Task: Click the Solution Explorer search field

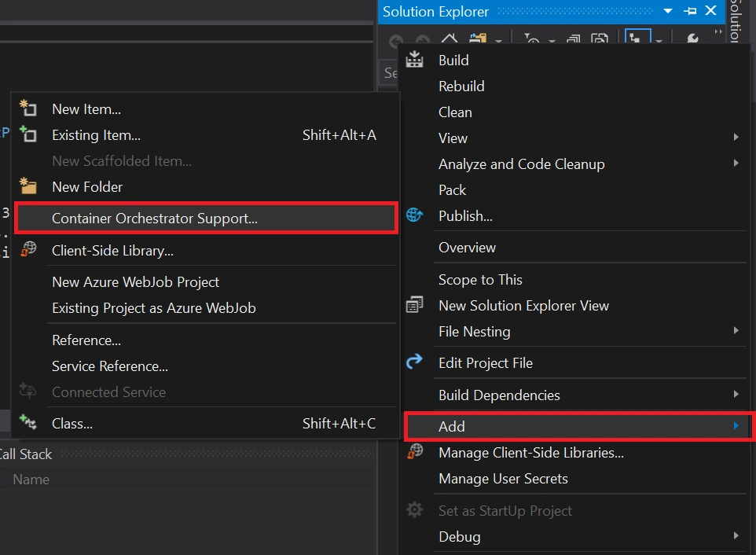Action: pos(389,73)
